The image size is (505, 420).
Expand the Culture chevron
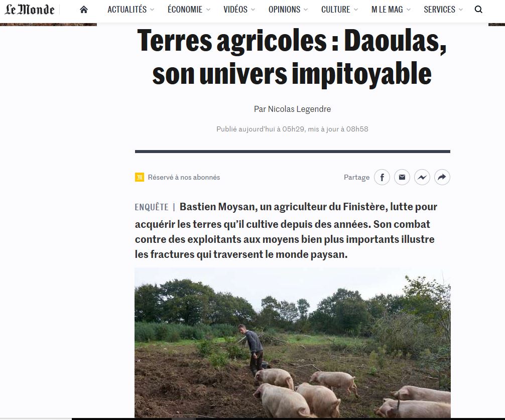pos(356,10)
